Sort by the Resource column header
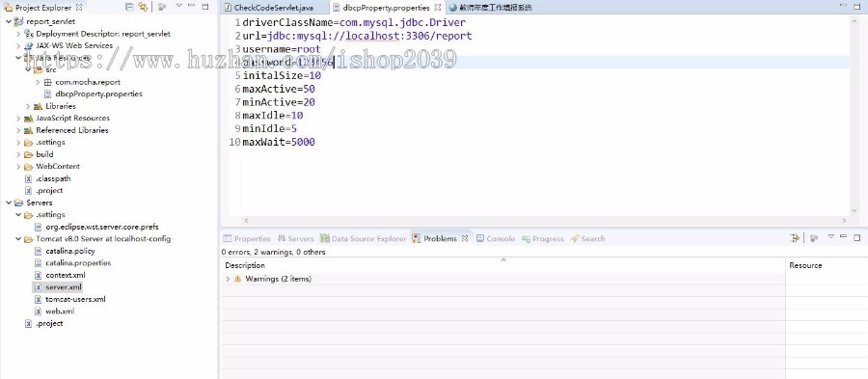 [x=827, y=265]
